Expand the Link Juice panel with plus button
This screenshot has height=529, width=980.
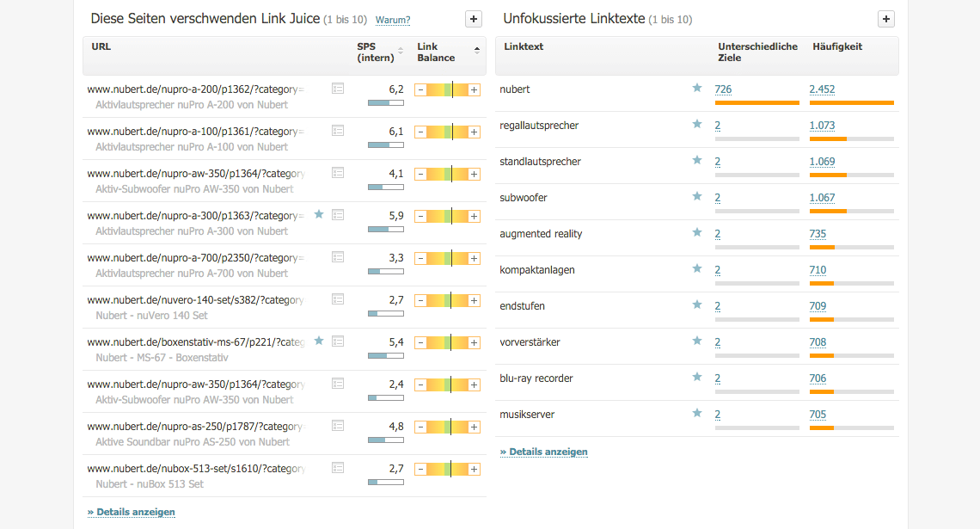473,20
